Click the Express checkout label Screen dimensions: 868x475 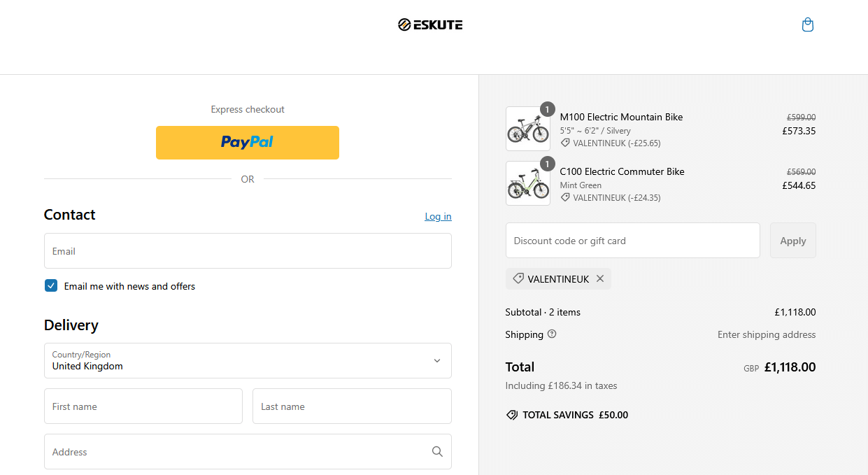click(x=248, y=109)
